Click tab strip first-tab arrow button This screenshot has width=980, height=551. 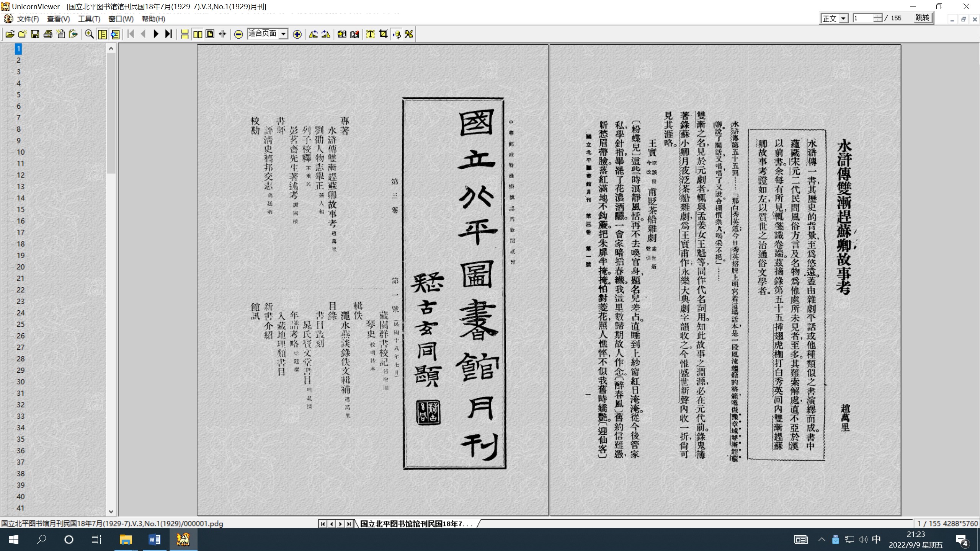coord(323,524)
